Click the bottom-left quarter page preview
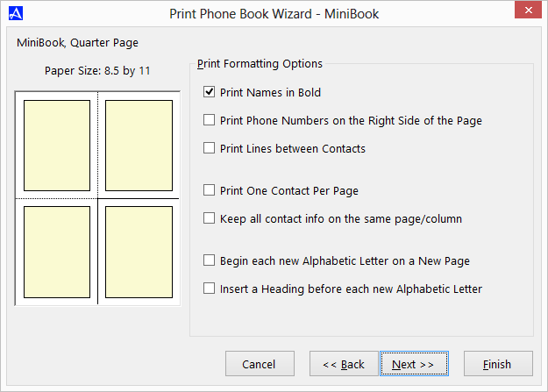This screenshot has width=548, height=392. click(57, 252)
